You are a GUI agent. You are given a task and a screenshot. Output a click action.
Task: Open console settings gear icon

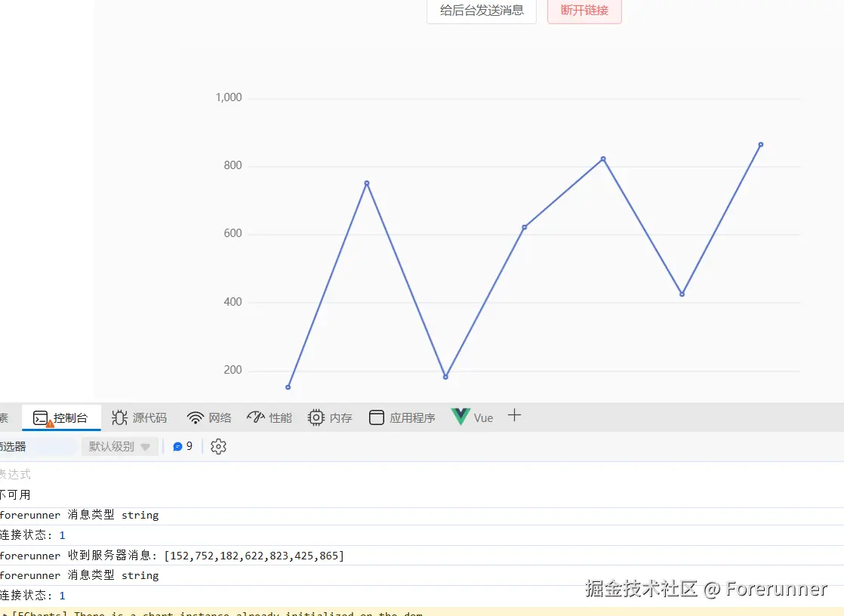coord(218,446)
